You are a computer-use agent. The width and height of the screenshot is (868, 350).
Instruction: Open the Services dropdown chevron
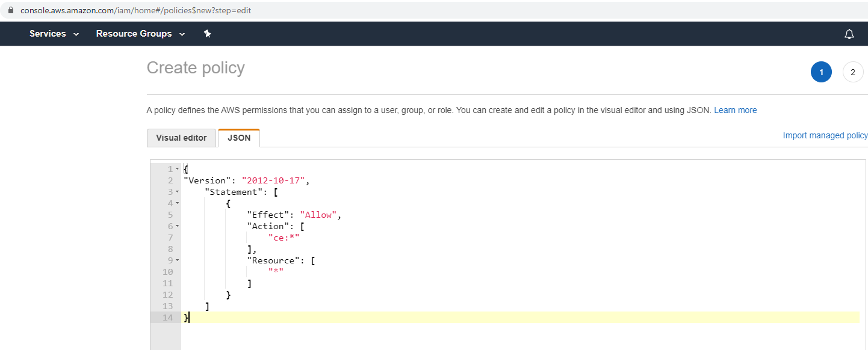76,34
